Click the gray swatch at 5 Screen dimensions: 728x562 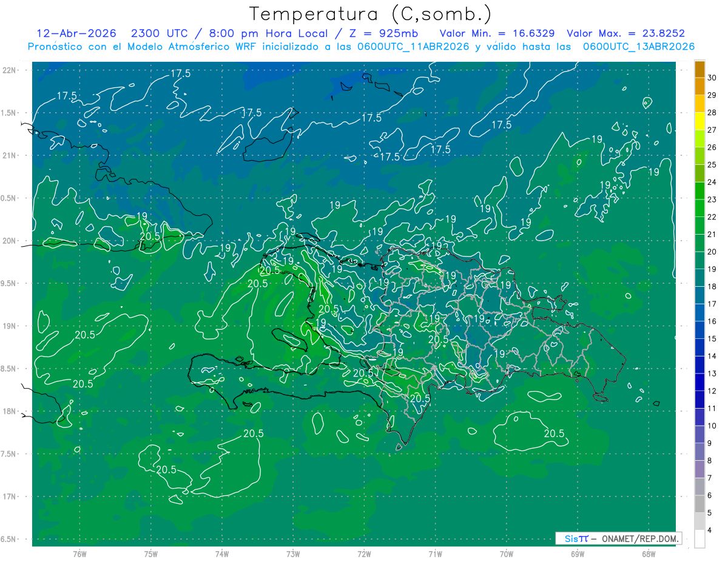tap(699, 504)
